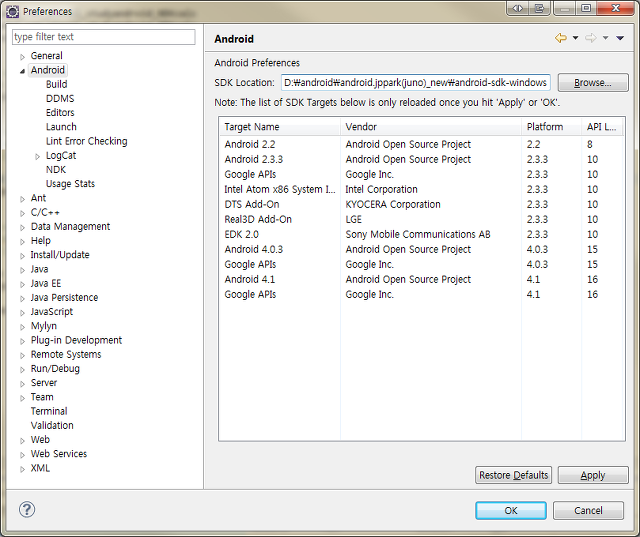Select DDMS preferences page
640x537 pixels.
[60, 98]
